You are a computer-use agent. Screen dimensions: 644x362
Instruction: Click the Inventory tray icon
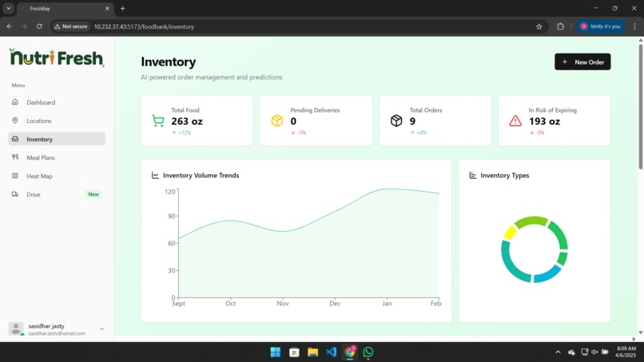click(15, 139)
